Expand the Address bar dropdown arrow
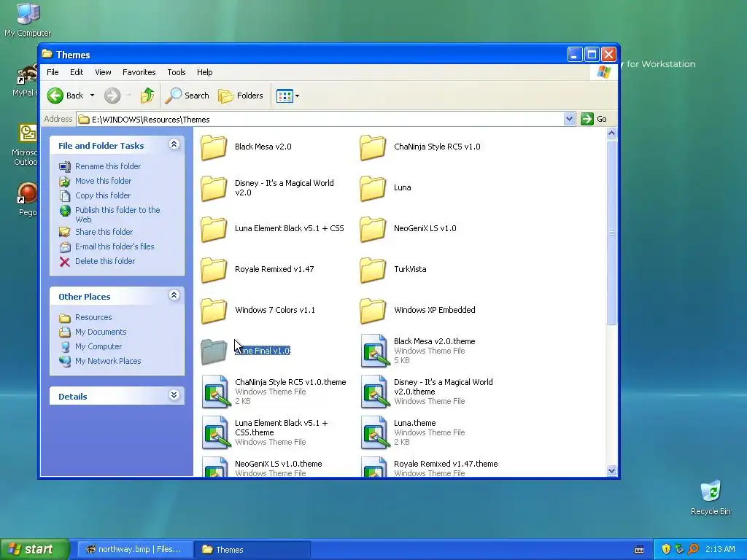747x560 pixels. [x=569, y=119]
